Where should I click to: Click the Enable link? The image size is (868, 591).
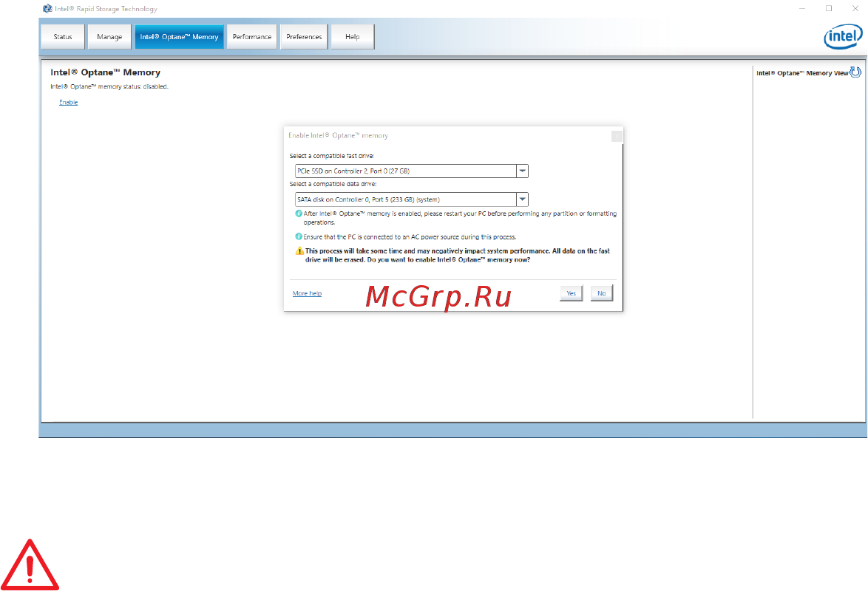click(x=69, y=103)
